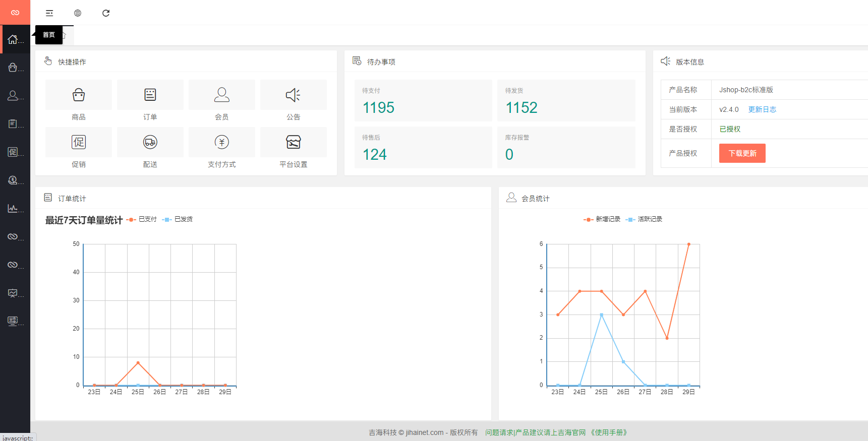Open the 订单 quick action icon

tap(150, 95)
